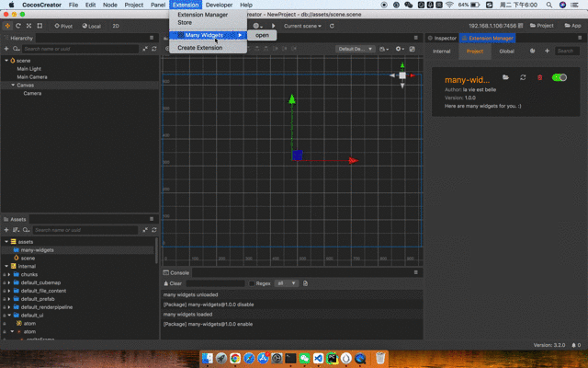Screen dimensions: 588x368
Task: Collapse the assets root folder
Action: pos(6,241)
